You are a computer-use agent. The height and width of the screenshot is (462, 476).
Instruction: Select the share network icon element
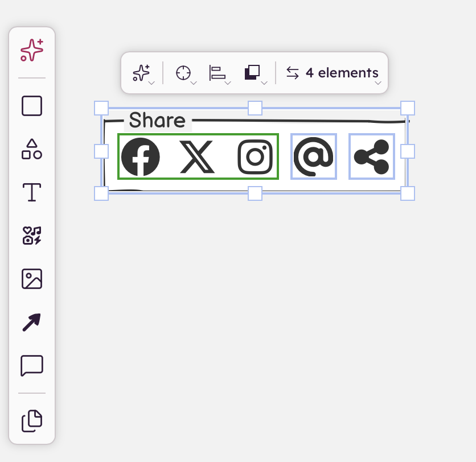[372, 156]
